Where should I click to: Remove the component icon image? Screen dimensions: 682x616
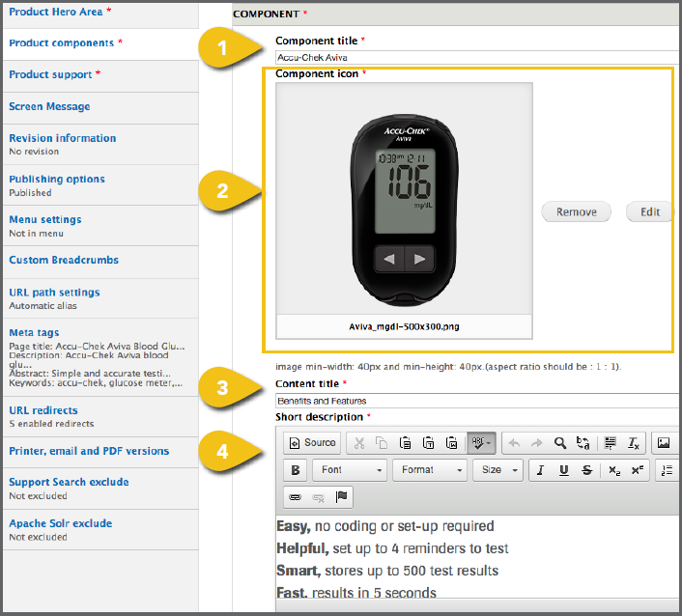(576, 211)
